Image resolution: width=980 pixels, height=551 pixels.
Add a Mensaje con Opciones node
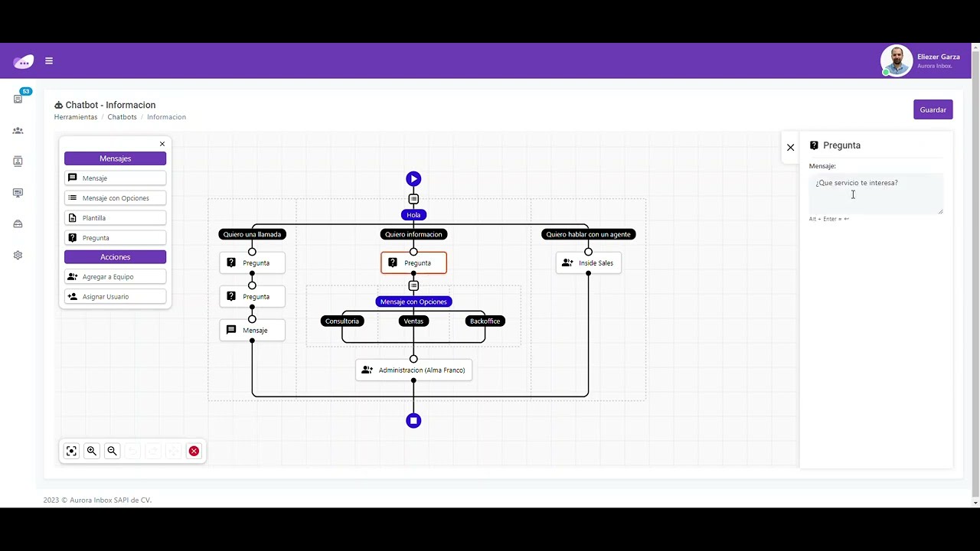115,198
